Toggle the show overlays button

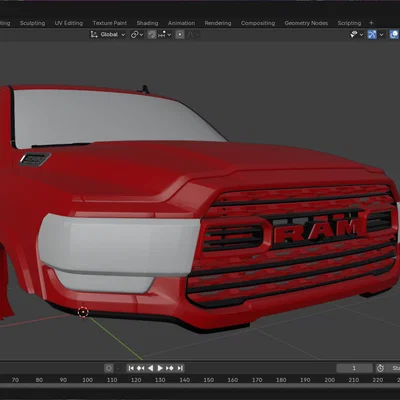click(x=394, y=35)
